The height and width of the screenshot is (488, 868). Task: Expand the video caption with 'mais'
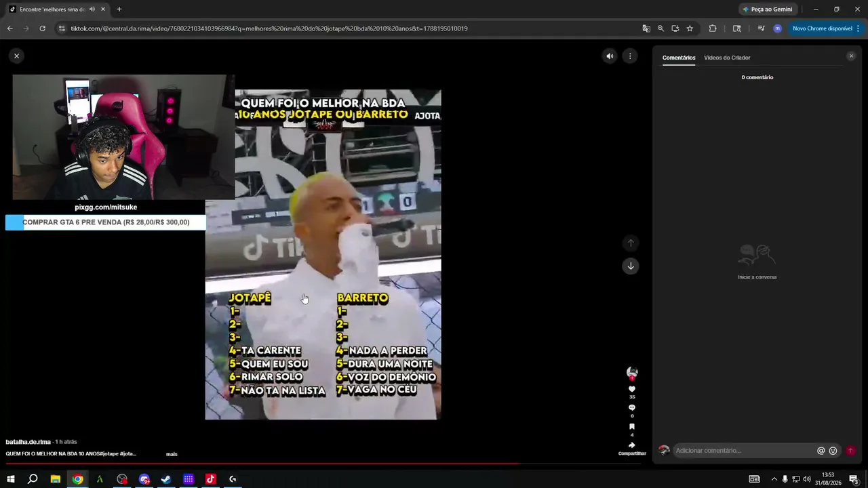point(172,454)
